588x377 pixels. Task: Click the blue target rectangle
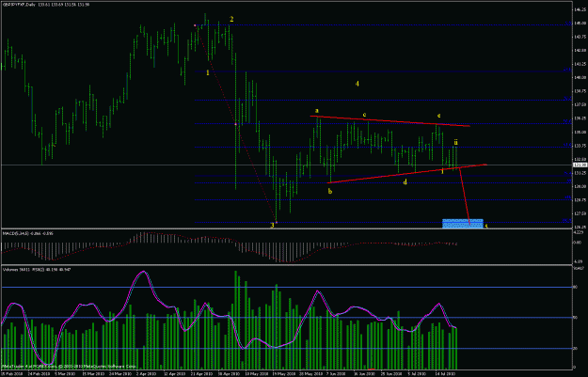[x=462, y=224]
